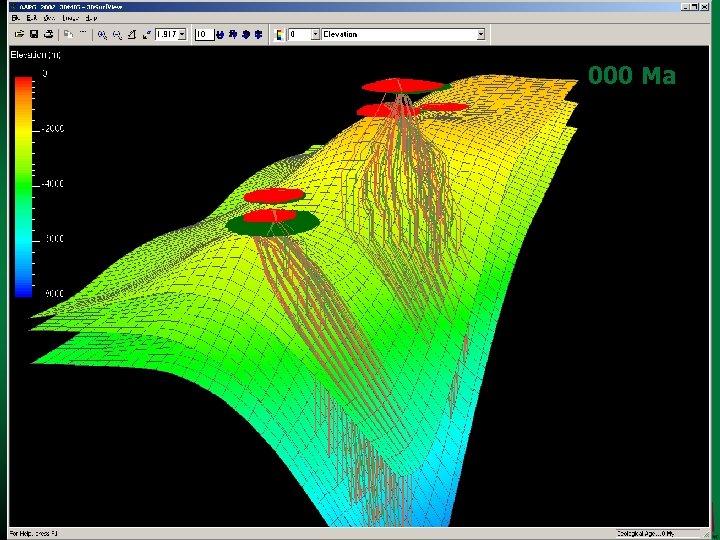Viewport: 720px width, 540px height.
Task: Open the color palette icon
Action: point(278,34)
